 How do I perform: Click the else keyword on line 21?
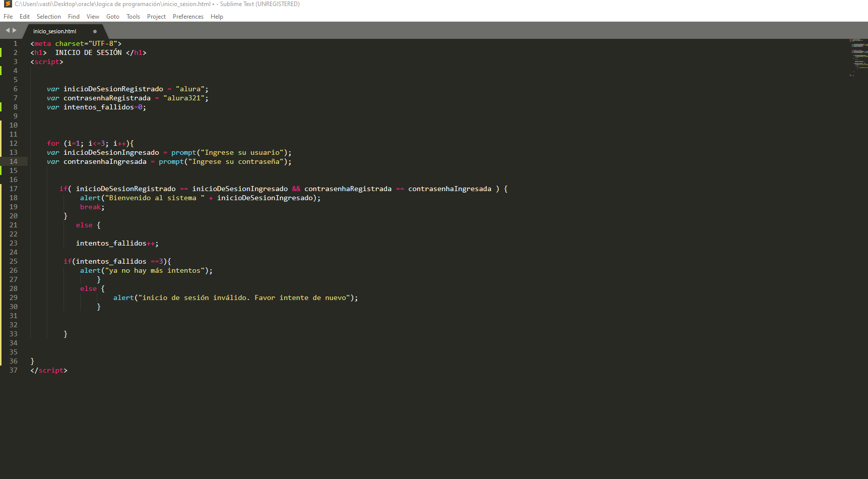coord(84,225)
